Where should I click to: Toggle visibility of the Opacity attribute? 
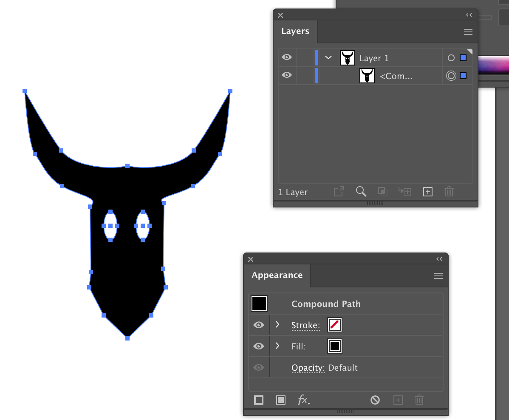click(259, 367)
